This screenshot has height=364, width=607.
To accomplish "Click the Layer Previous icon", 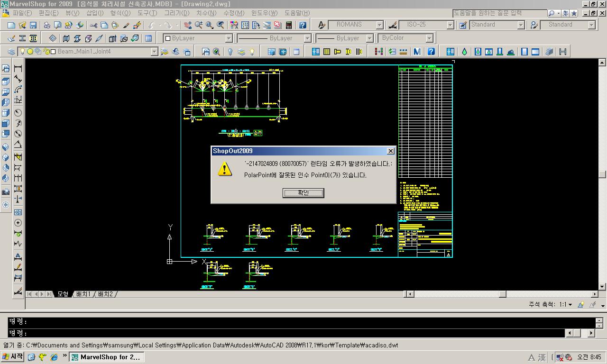I will point(175,52).
